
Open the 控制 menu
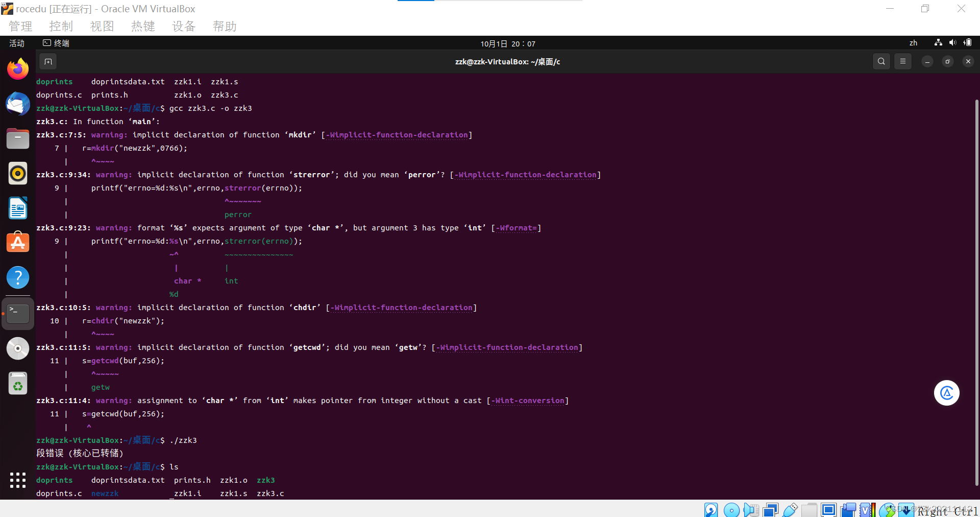(x=61, y=26)
